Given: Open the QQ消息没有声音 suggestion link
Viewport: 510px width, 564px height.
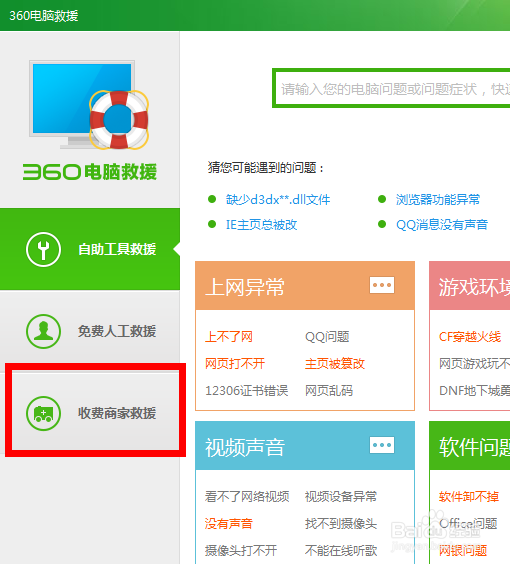Looking at the screenshot, I should pyautogui.click(x=442, y=225).
